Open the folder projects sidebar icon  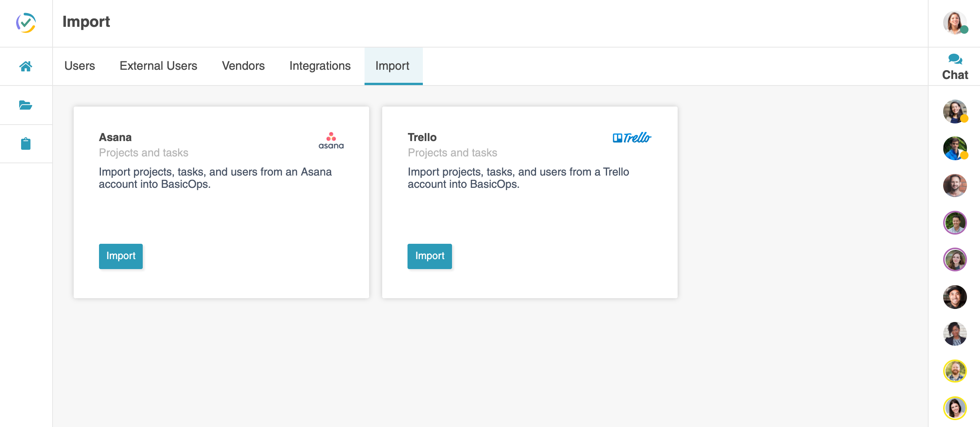coord(26,105)
